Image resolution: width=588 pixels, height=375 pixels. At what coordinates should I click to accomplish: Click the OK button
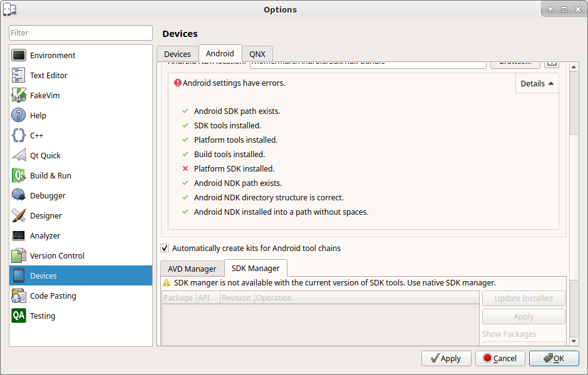point(554,359)
